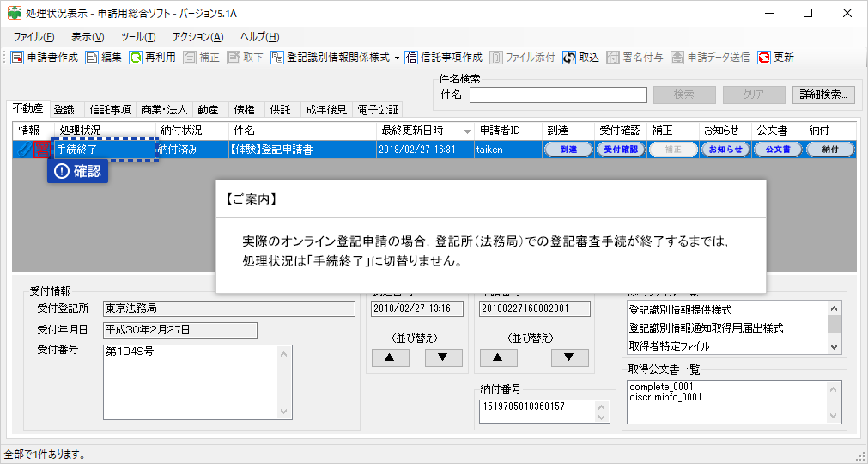
Task: Click the 詳細検索... button
Action: (823, 95)
